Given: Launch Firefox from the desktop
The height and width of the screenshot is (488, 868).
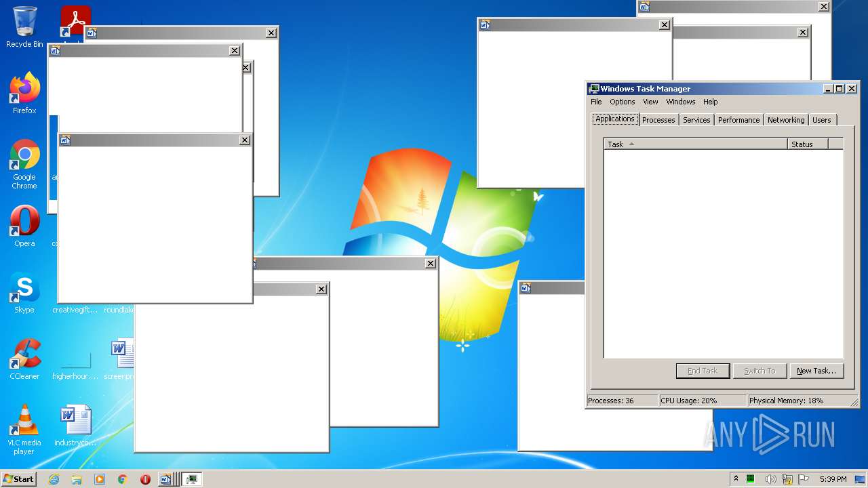Looking at the screenshot, I should point(24,94).
